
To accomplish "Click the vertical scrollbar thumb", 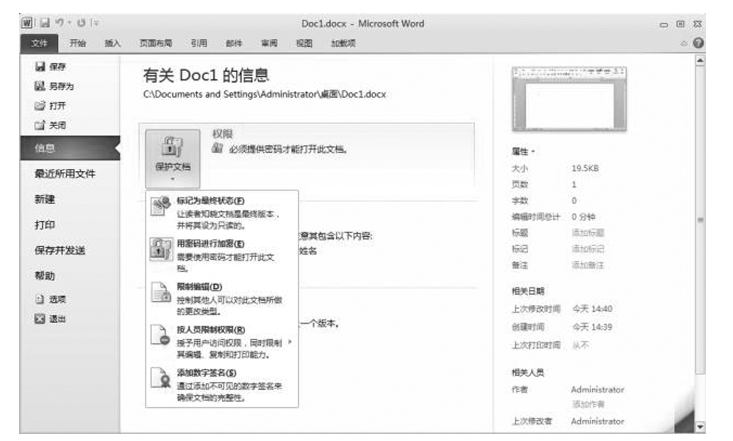I will 700,220.
